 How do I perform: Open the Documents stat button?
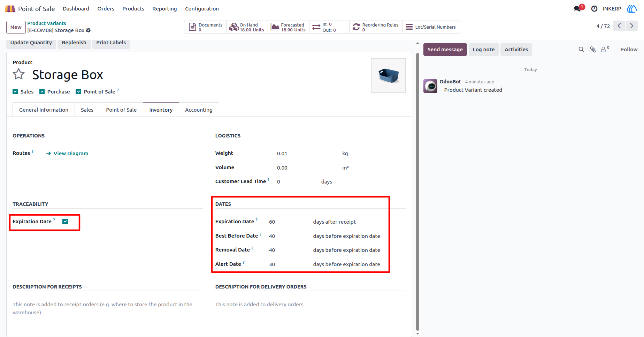tap(205, 27)
